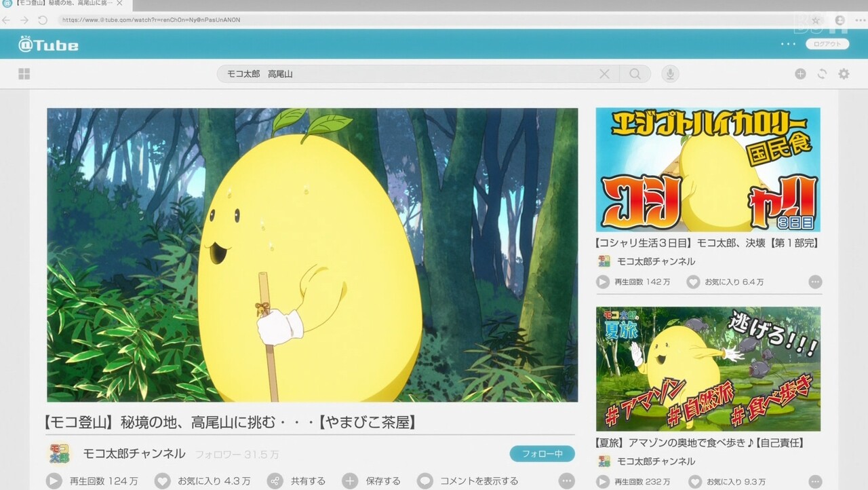Viewport: 868px width, 490px height.
Task: Click the share icon beside 共有する
Action: click(275, 481)
